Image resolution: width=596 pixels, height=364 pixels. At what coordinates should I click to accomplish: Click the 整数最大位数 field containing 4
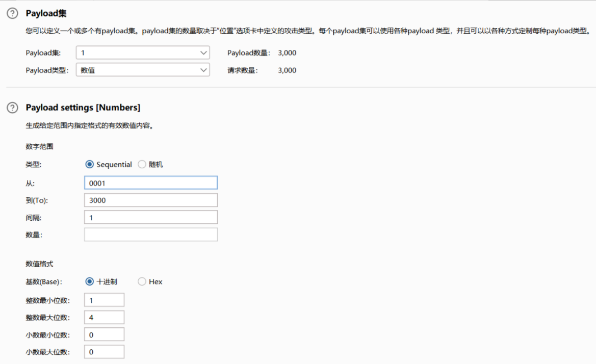104,317
